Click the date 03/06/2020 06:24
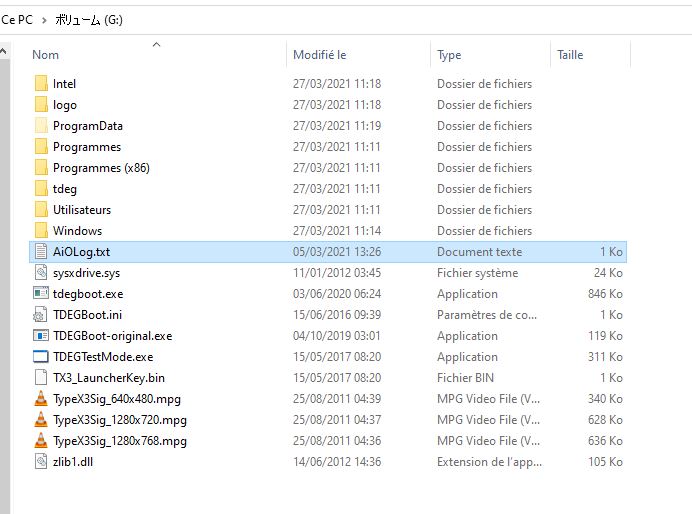692x514 pixels. point(337,293)
